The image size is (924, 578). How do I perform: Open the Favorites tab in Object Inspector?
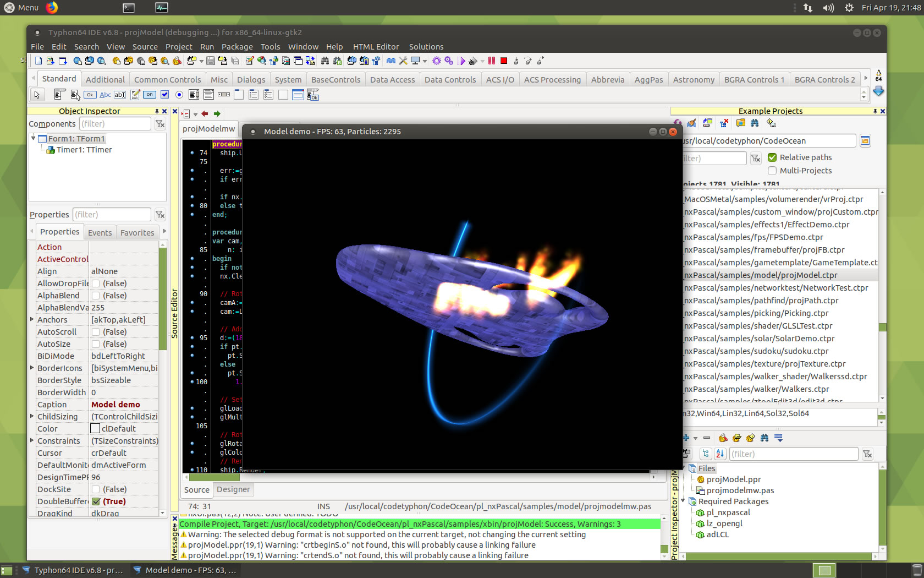click(137, 233)
